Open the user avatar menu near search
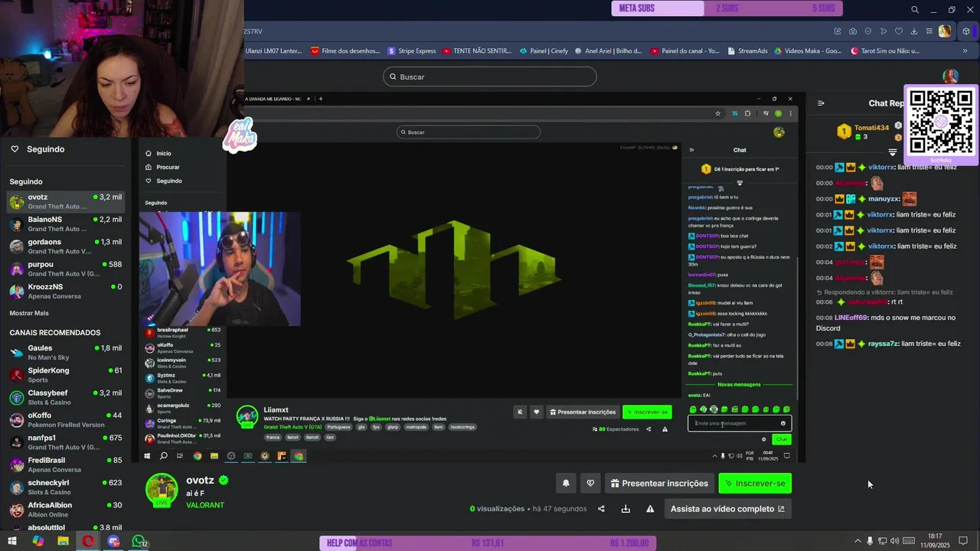Image resolution: width=980 pixels, height=551 pixels. (950, 76)
